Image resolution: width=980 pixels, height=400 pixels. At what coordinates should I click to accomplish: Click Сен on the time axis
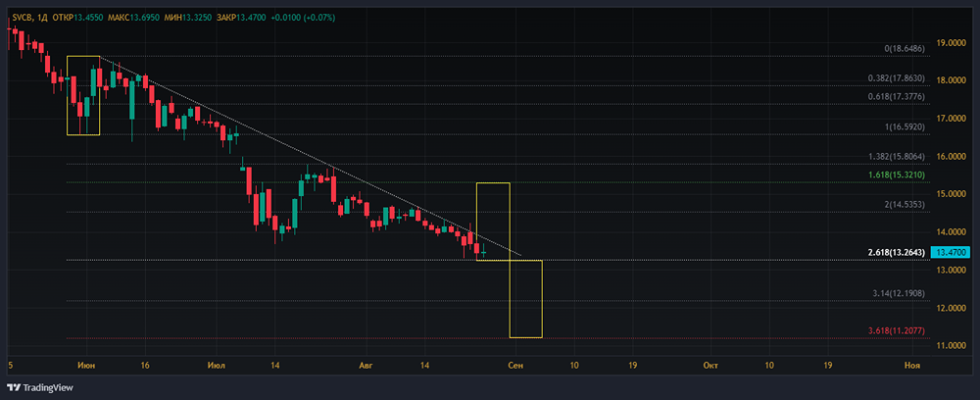[515, 365]
